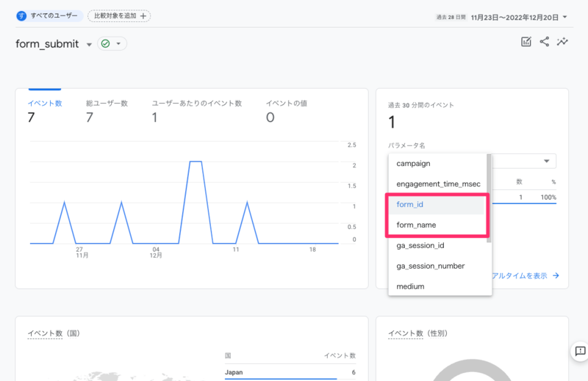The height and width of the screenshot is (381, 588).
Task: Click the feedback speech bubble icon
Action: click(580, 351)
